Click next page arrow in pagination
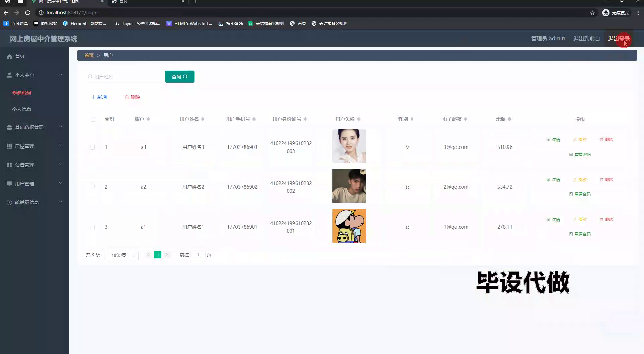Viewport: 644px width, 354px height. (167, 255)
